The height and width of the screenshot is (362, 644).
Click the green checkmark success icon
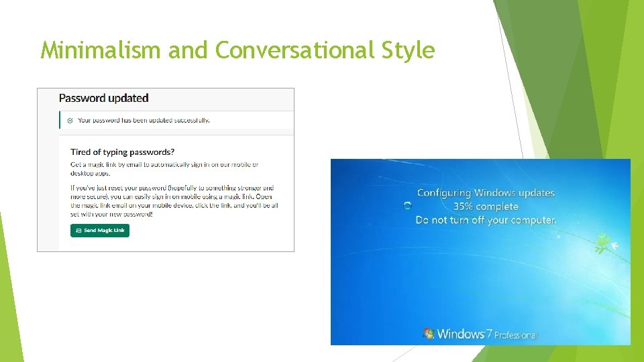tap(70, 120)
